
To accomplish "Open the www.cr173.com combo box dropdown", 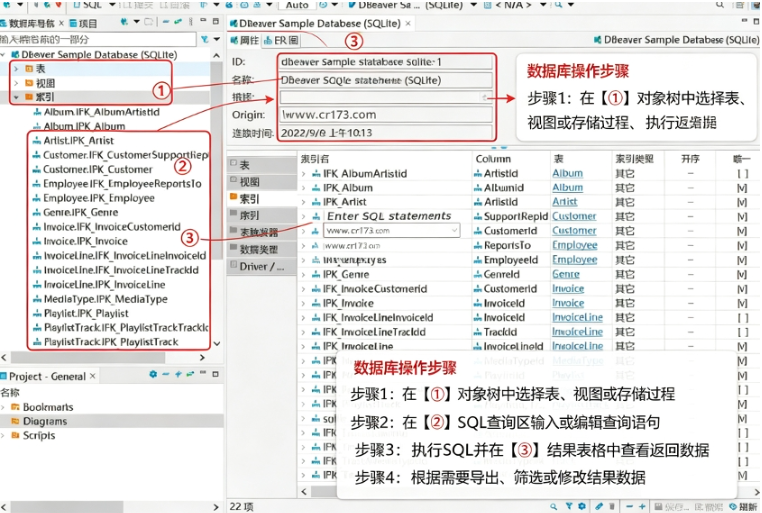I will click(454, 230).
